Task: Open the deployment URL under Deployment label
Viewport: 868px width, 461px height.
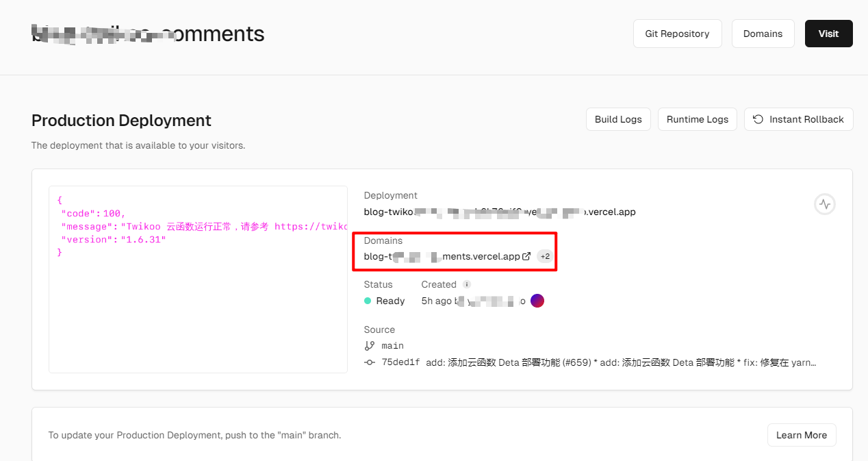Action: pyautogui.click(x=499, y=212)
